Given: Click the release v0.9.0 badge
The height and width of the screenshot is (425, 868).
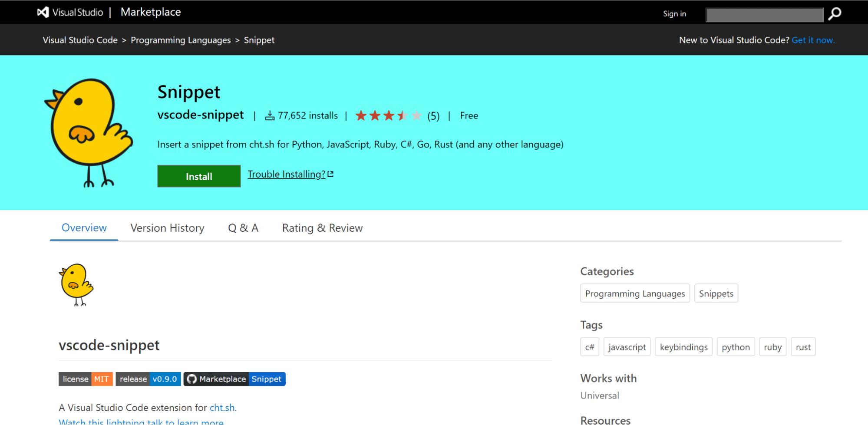Looking at the screenshot, I should (148, 379).
